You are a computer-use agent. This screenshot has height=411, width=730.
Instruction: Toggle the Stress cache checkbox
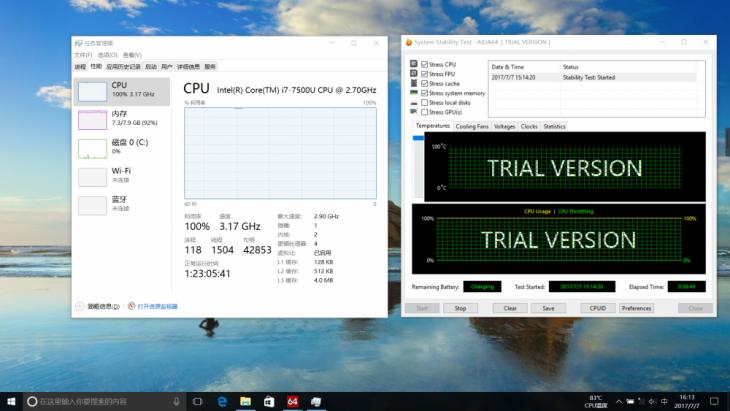tap(424, 83)
